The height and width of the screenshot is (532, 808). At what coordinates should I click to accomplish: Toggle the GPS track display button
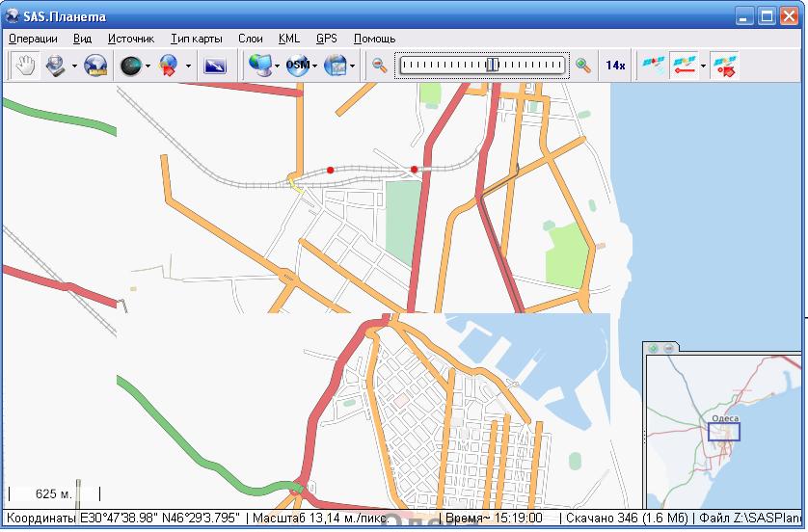684,66
